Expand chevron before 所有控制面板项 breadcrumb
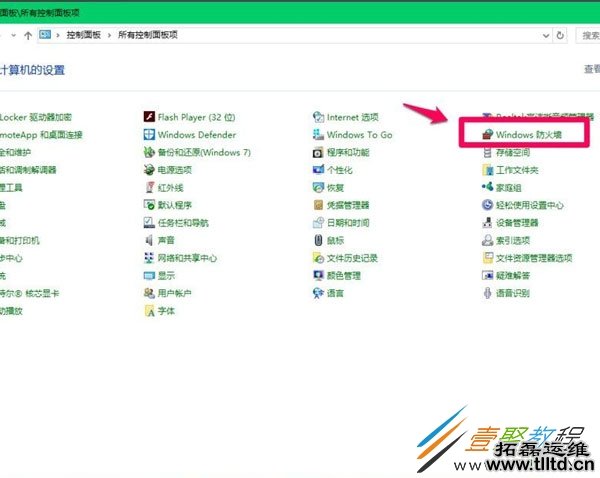 109,35
